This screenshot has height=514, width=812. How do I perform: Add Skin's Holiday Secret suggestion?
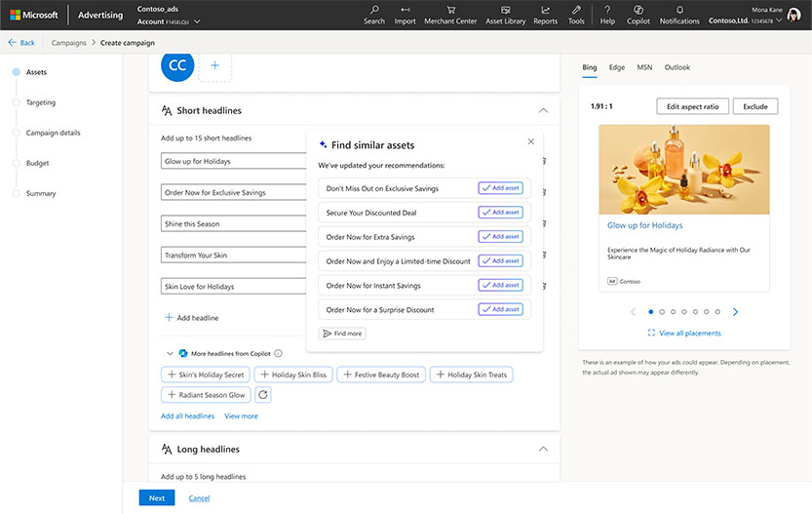(x=206, y=375)
